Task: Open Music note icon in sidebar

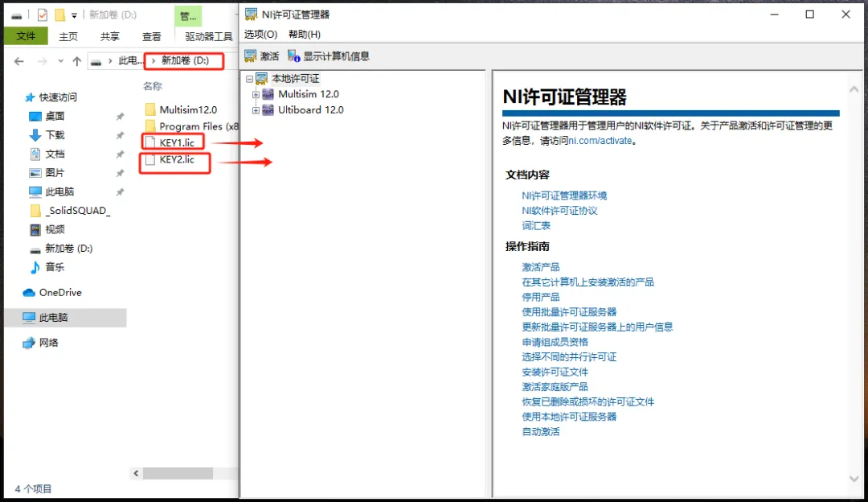Action: click(35, 267)
